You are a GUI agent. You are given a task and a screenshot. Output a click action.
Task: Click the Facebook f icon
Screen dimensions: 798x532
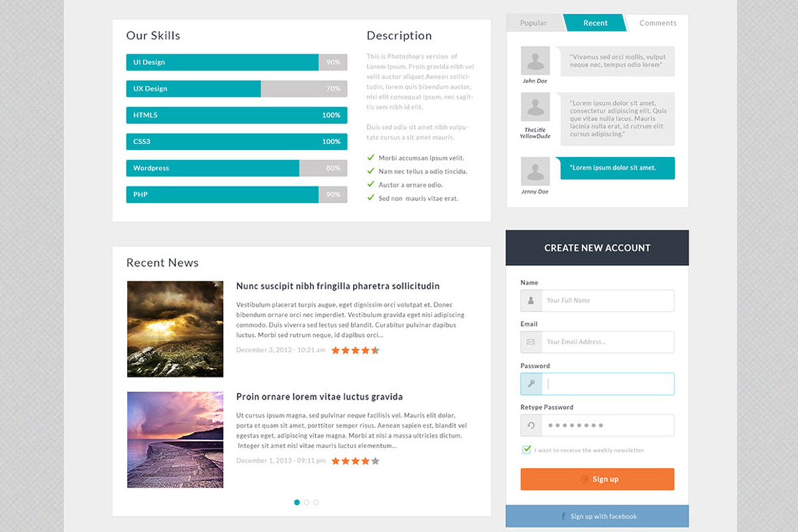[563, 516]
